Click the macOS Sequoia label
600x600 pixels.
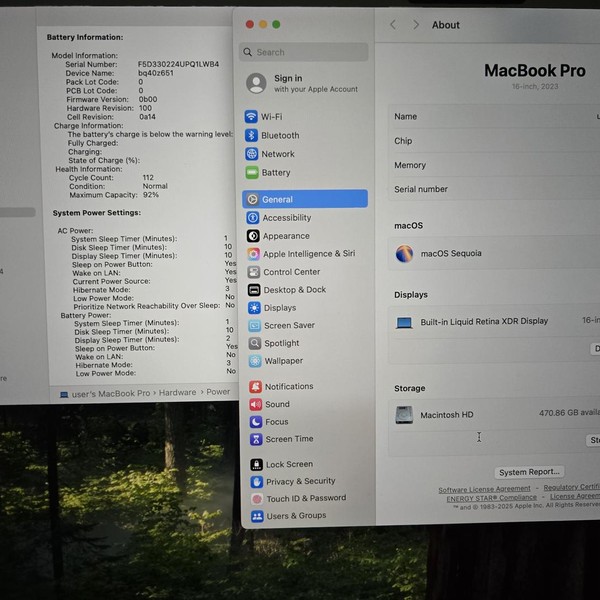coord(451,253)
